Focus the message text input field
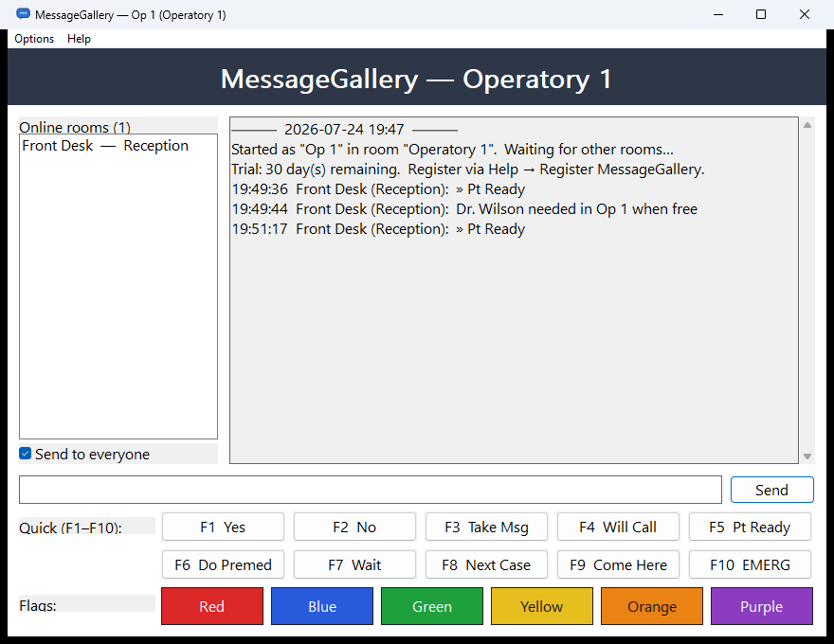This screenshot has height=644, width=834. coord(371,490)
